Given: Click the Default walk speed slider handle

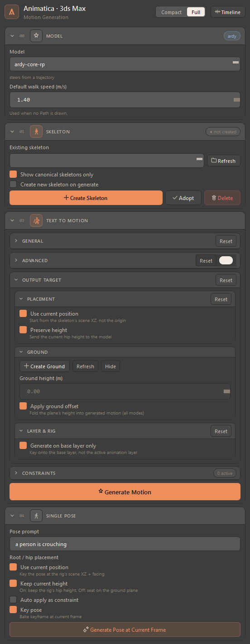Looking at the screenshot, I should tap(236, 99).
